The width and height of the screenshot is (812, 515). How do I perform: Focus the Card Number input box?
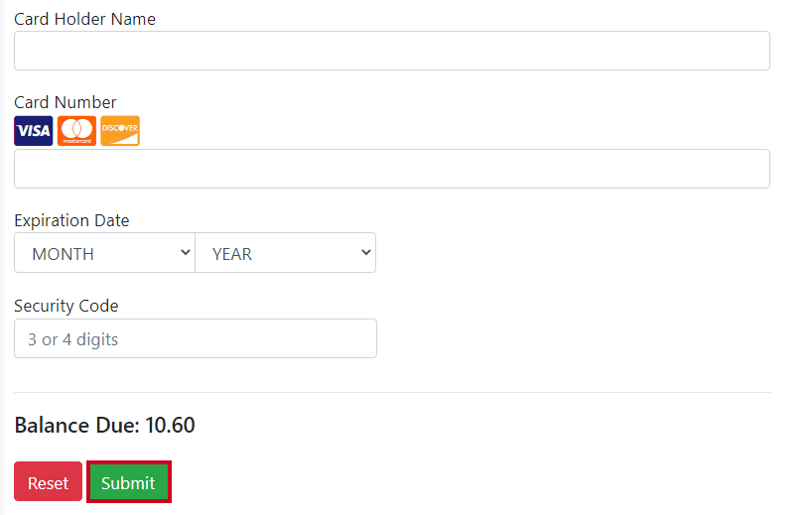tap(392, 169)
